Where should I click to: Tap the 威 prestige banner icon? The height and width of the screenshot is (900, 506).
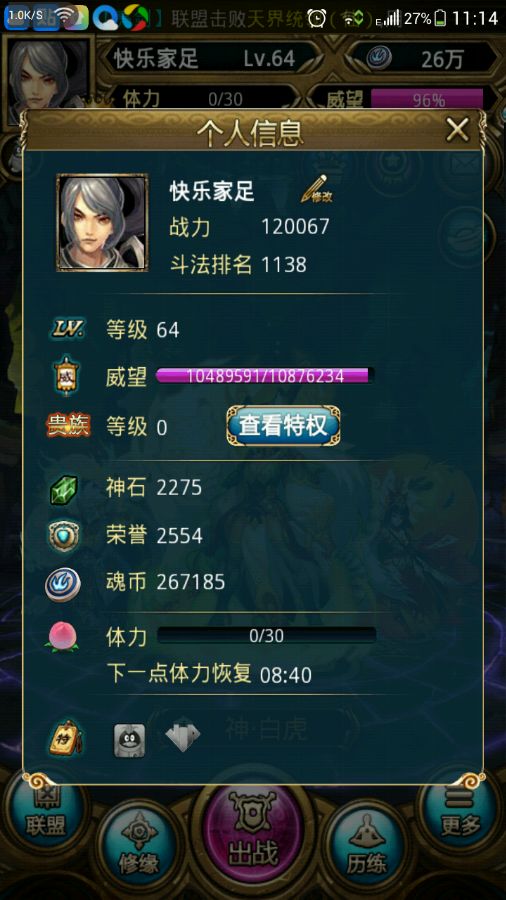66,377
